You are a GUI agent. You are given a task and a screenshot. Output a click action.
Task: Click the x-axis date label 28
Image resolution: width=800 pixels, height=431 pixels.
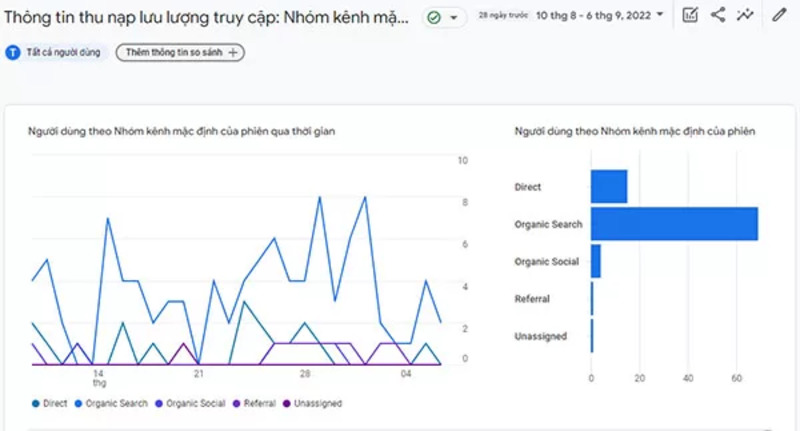[305, 373]
